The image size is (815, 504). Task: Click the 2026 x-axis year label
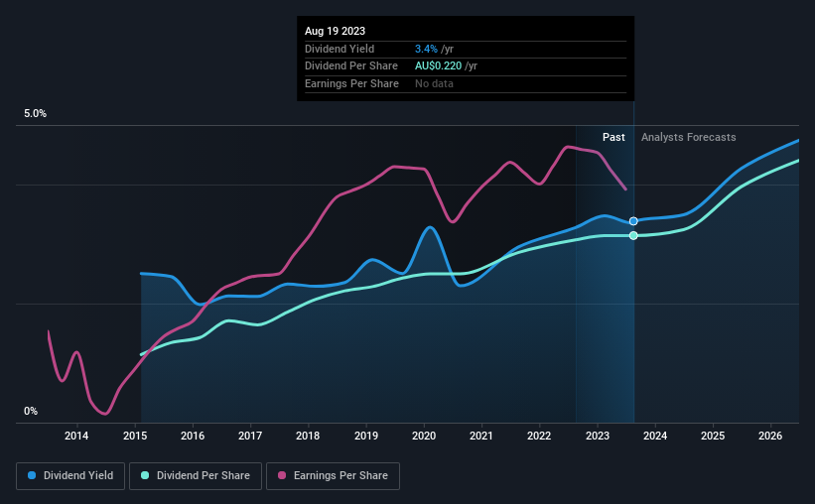coord(770,436)
